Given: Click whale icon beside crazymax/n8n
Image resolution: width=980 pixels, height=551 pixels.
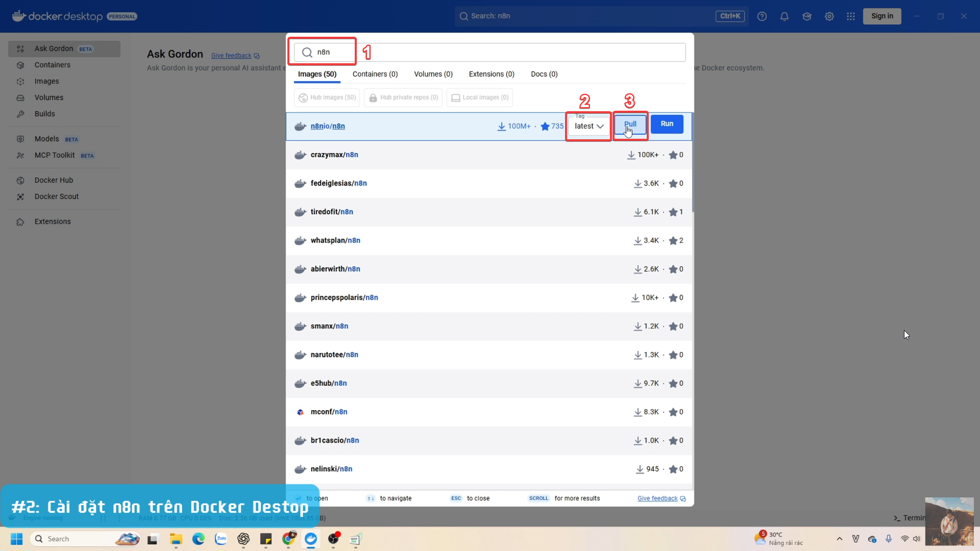Looking at the screenshot, I should [x=300, y=155].
